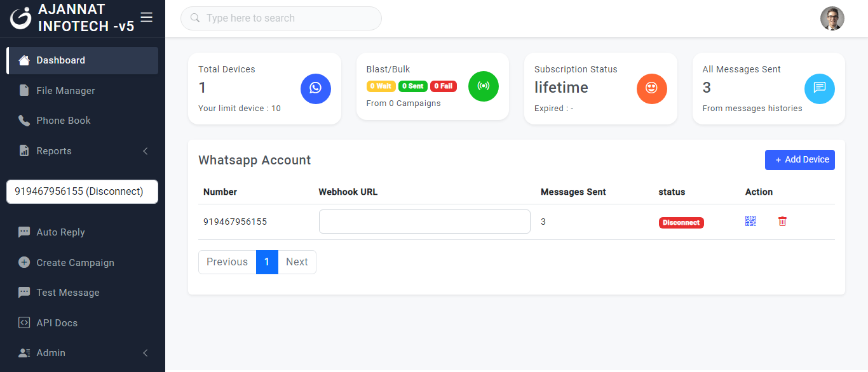
Task: Click the WhatsApp icon on Total Devices card
Action: (316, 88)
